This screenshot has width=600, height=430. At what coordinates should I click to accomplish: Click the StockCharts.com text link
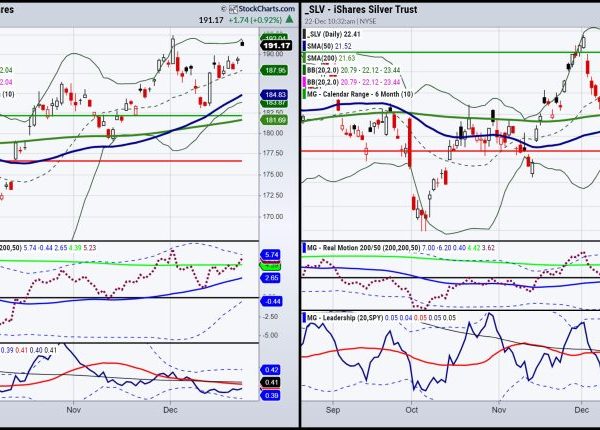267,9
